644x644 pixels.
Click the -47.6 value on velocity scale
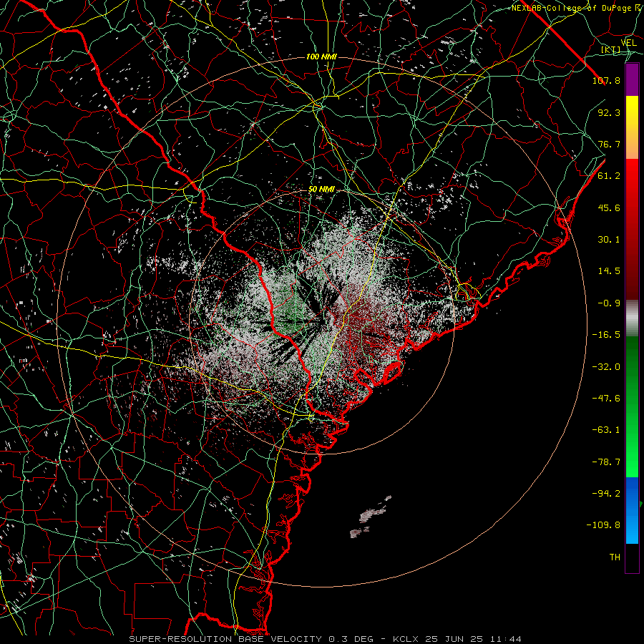click(x=606, y=399)
